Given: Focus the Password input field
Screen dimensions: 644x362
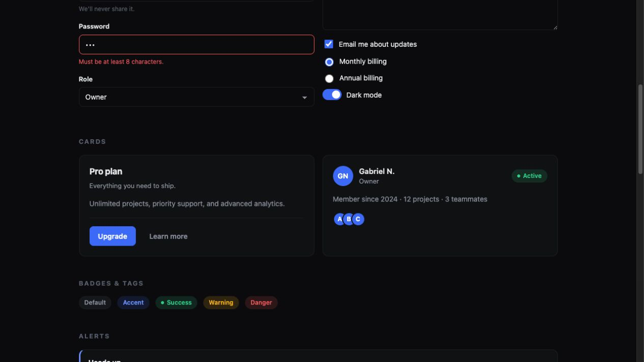Looking at the screenshot, I should point(197,45).
